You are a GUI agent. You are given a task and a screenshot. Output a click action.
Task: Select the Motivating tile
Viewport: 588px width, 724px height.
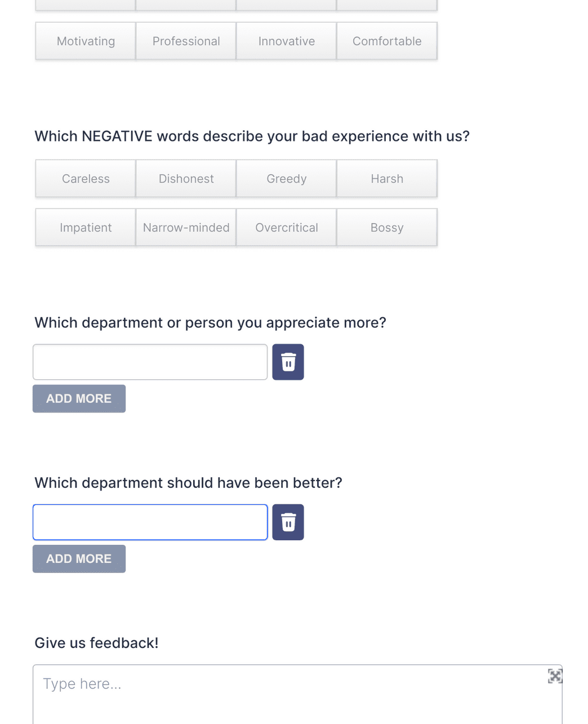[x=85, y=41]
